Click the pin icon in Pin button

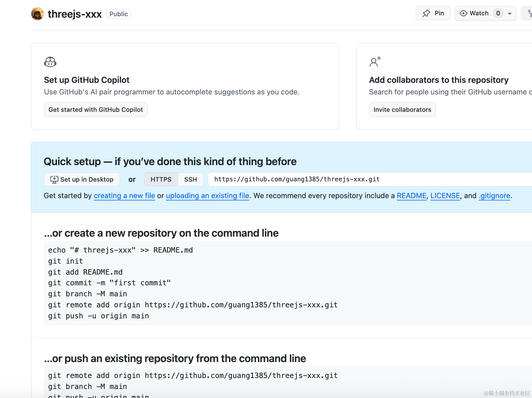[x=426, y=13]
